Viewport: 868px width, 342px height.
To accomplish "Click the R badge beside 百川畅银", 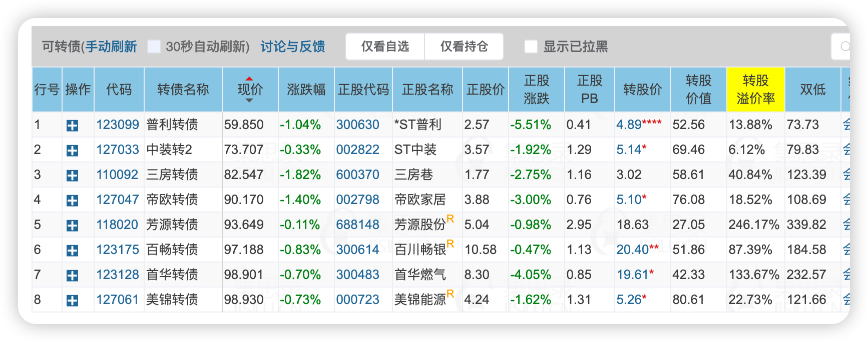I will point(450,244).
